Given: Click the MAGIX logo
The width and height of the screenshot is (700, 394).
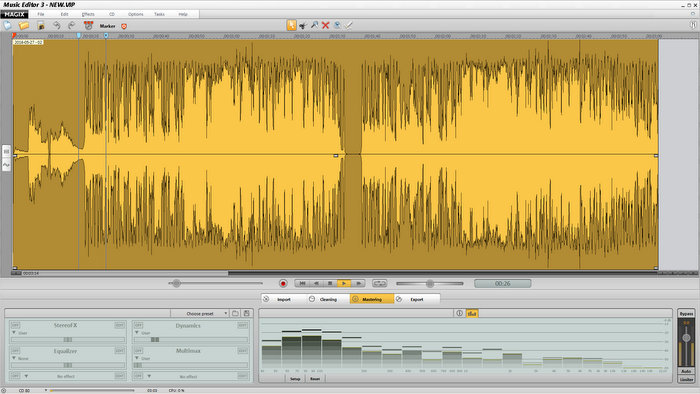Looking at the screenshot, I should click(x=14, y=14).
